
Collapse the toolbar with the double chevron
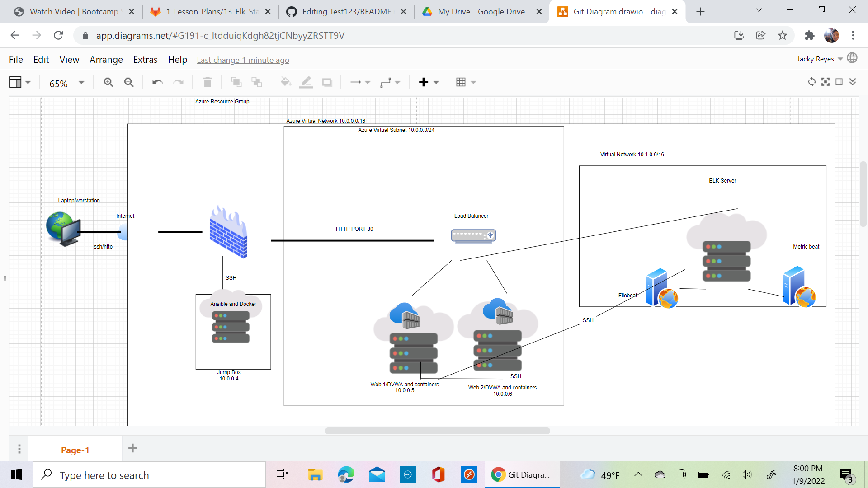tap(853, 82)
